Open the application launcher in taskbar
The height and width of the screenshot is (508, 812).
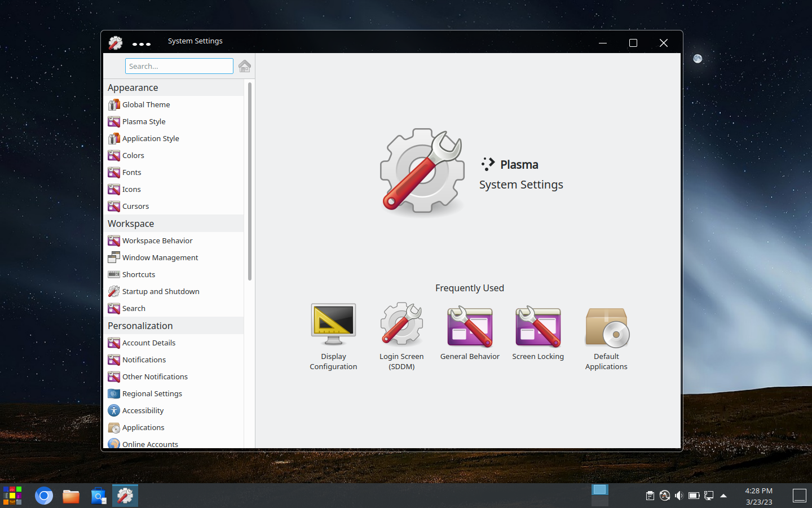12,496
